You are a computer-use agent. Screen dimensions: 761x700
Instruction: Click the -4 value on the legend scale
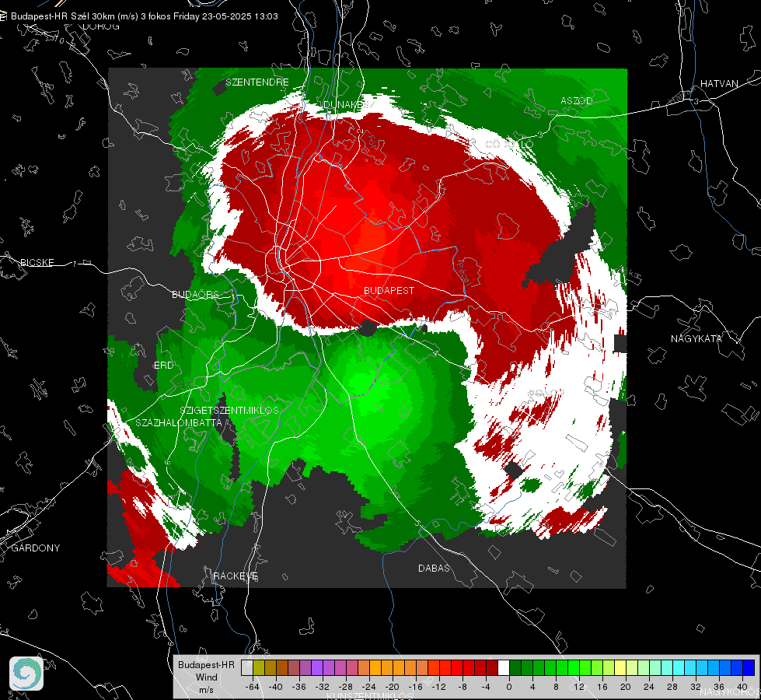[486, 687]
